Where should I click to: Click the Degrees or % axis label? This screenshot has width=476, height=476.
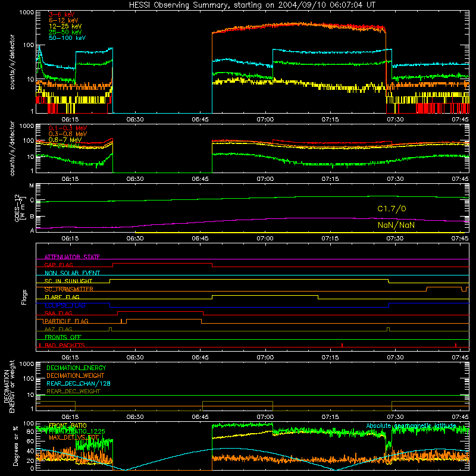[x=15, y=446]
